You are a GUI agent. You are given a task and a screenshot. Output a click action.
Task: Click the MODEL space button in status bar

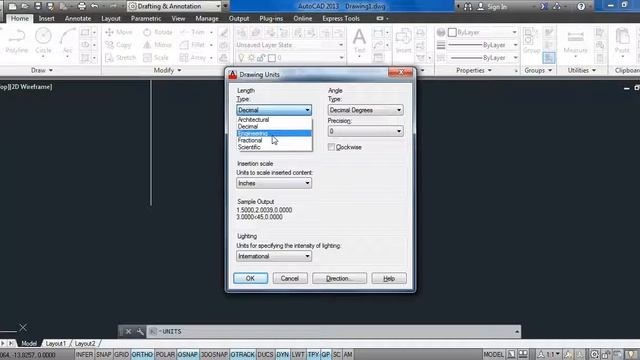pyautogui.click(x=493, y=354)
